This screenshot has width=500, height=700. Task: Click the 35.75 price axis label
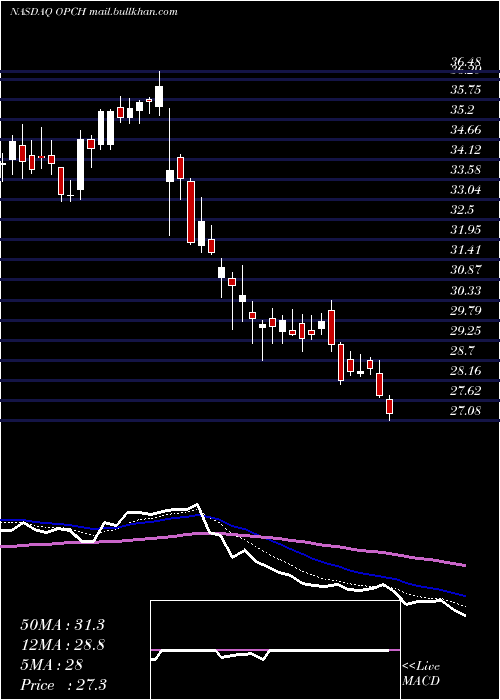465,90
